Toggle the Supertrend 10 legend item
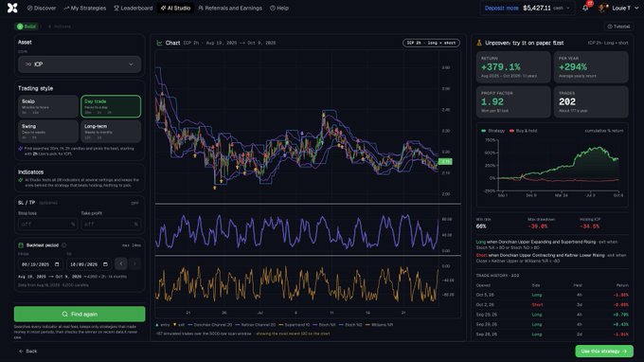 295,325
